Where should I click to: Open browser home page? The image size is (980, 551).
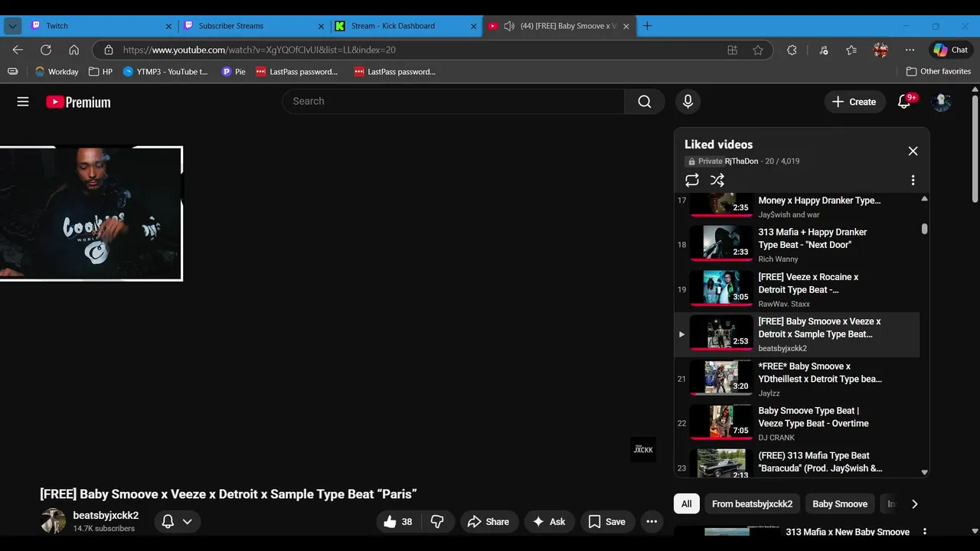coord(73,50)
